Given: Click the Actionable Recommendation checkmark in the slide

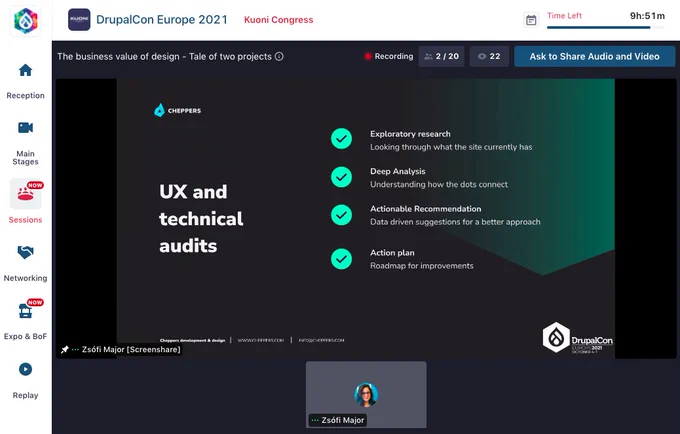Looking at the screenshot, I should pyautogui.click(x=341, y=215).
